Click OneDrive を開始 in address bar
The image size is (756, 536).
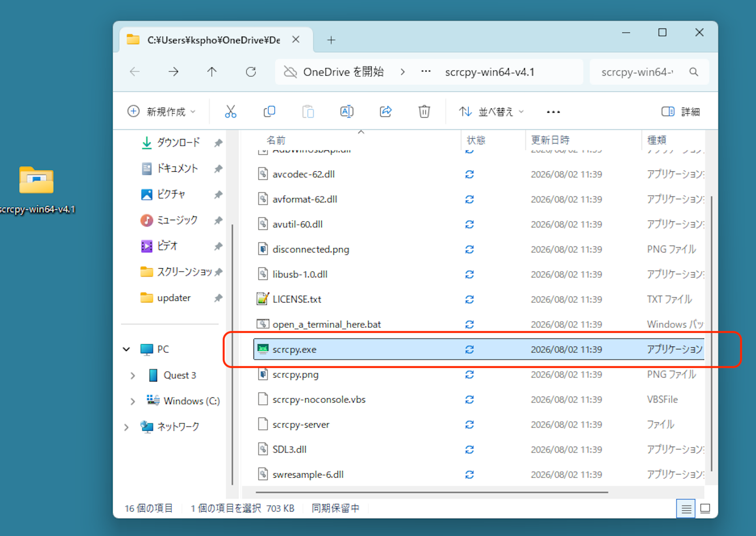tap(343, 72)
